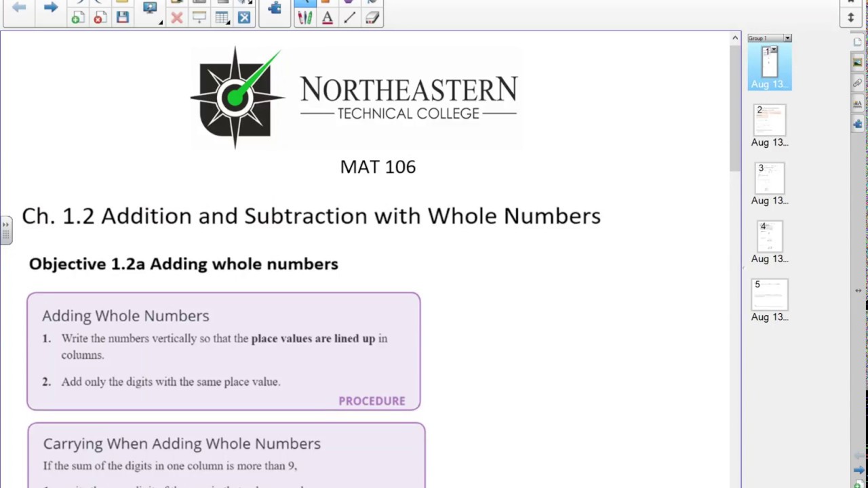Click the MAT 106 heading
868x488 pixels.
(x=378, y=167)
